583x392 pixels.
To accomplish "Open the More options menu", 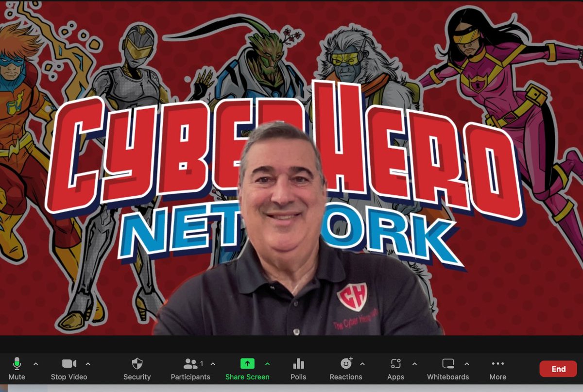I will click(x=497, y=369).
